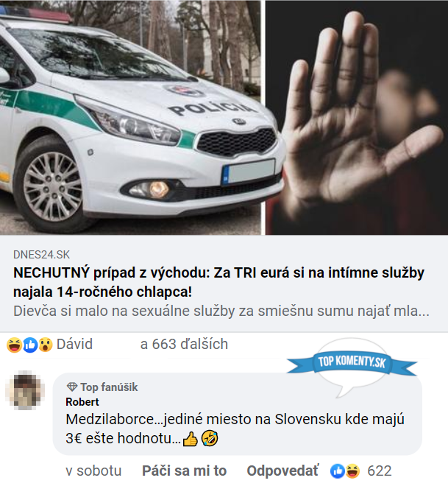Click the thumbs up emoji in the comment
The width and height of the screenshot is (448, 500).
pos(191,439)
